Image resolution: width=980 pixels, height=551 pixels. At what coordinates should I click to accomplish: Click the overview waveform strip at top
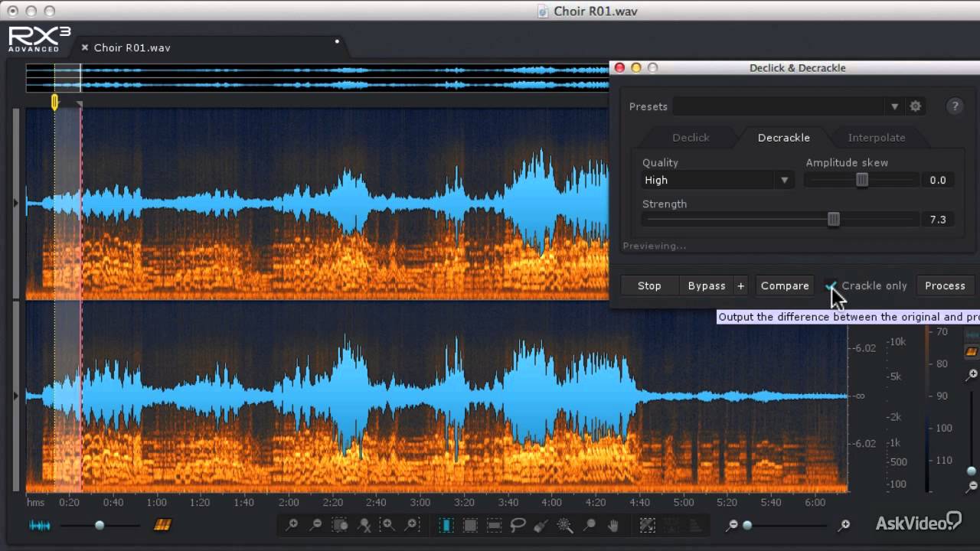point(318,78)
